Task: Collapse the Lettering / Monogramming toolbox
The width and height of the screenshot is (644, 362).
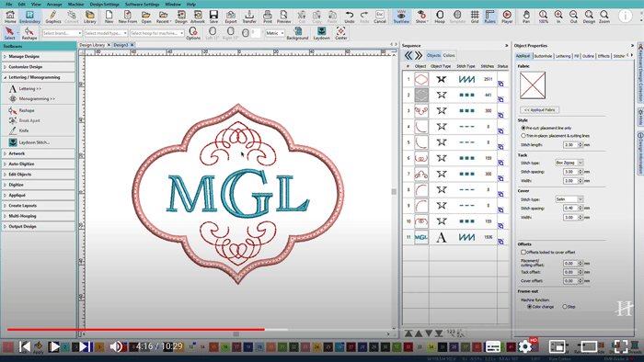Action: 39,77
